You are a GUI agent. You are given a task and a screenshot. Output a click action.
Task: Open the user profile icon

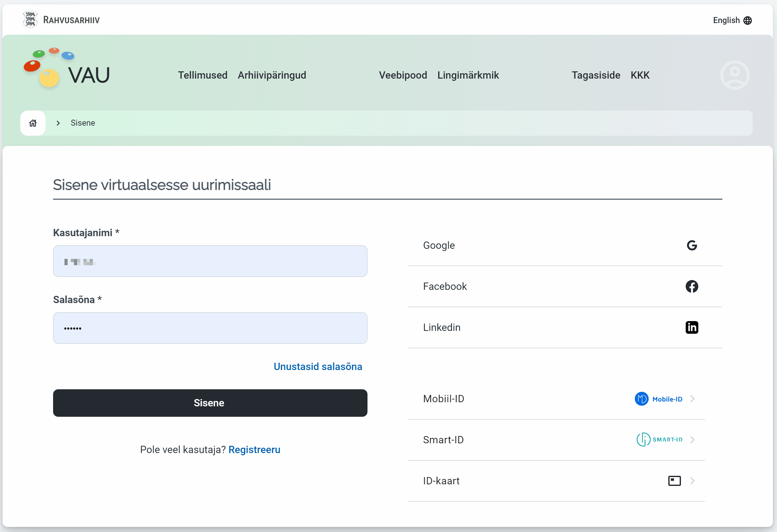(735, 75)
